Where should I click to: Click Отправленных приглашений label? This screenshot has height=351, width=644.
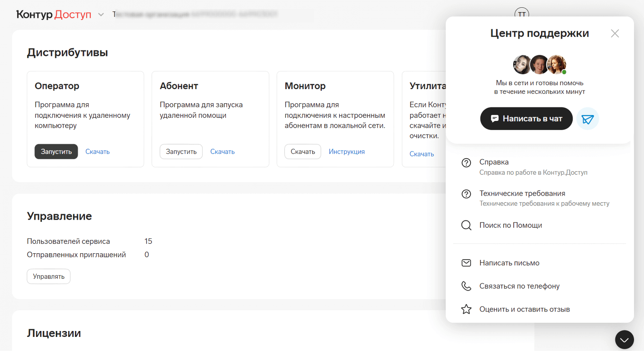point(76,255)
